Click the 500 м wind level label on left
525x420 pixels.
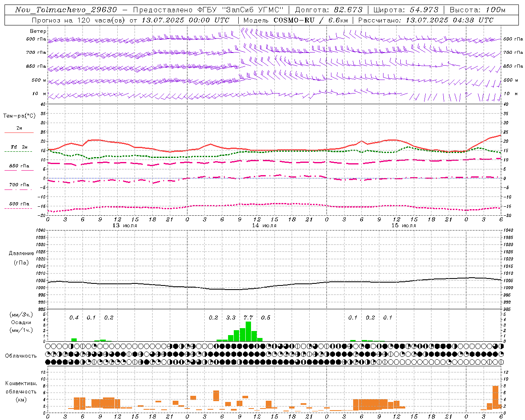(39, 80)
